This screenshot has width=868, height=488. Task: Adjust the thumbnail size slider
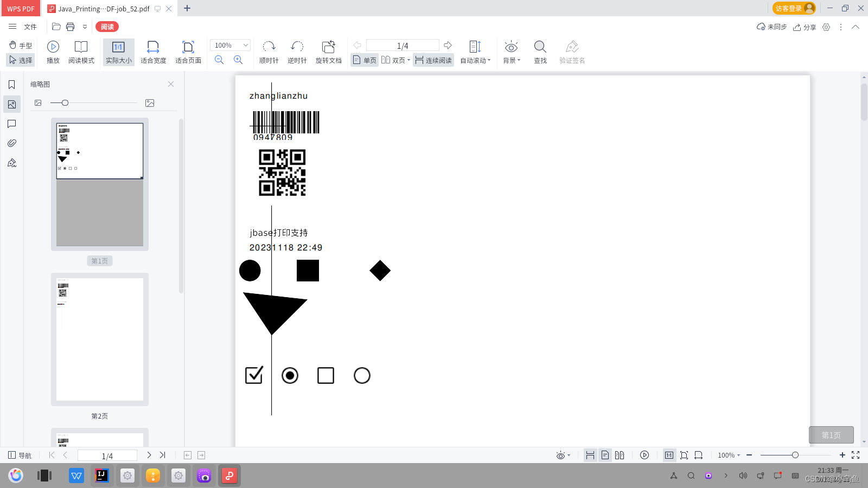pos(65,103)
